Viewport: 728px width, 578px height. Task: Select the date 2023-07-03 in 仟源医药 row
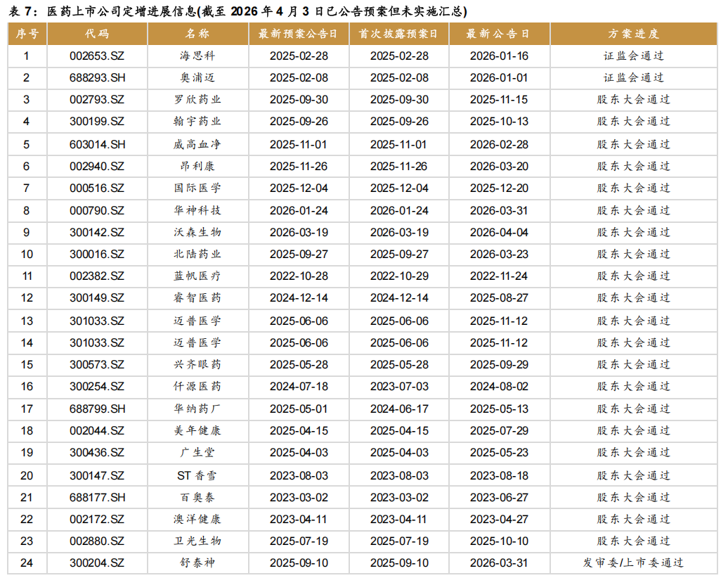point(398,387)
